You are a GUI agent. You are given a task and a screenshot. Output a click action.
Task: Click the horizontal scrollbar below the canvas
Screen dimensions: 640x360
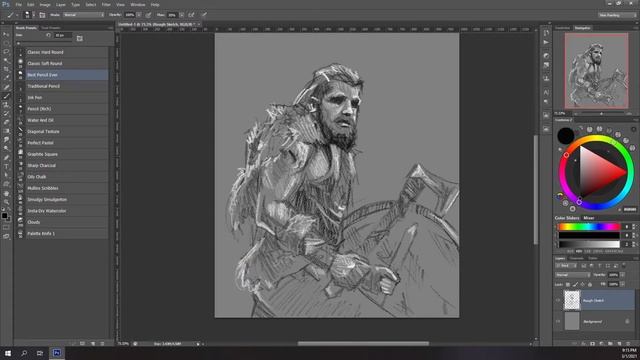(363, 344)
